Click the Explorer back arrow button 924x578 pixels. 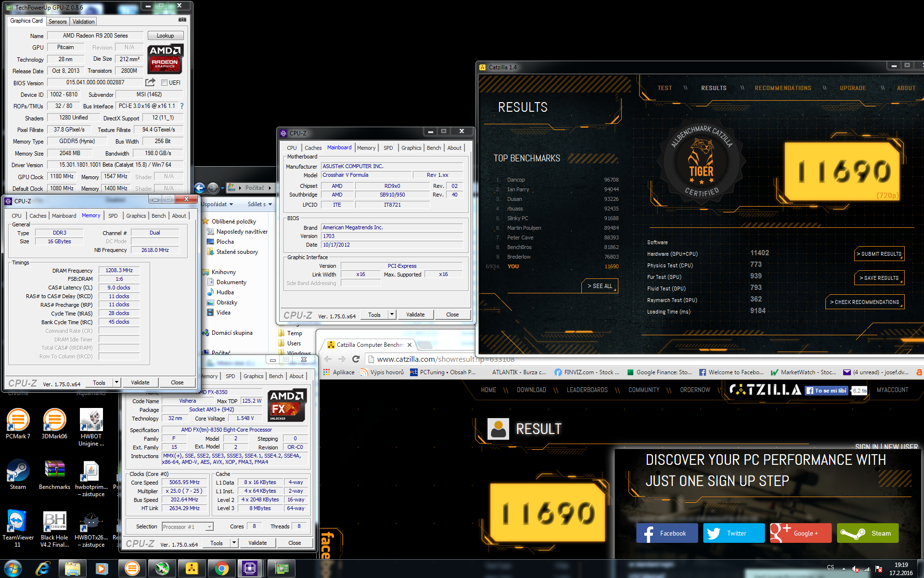point(200,188)
